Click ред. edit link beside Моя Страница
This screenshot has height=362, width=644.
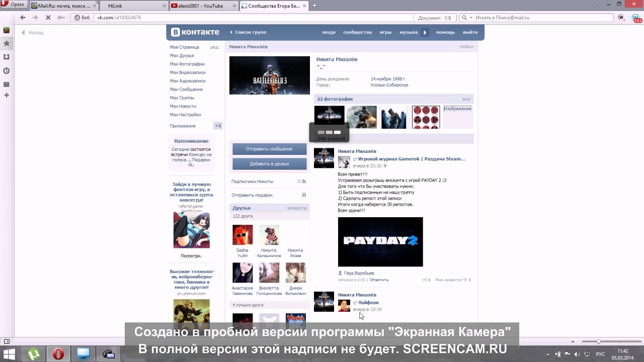[x=215, y=47]
